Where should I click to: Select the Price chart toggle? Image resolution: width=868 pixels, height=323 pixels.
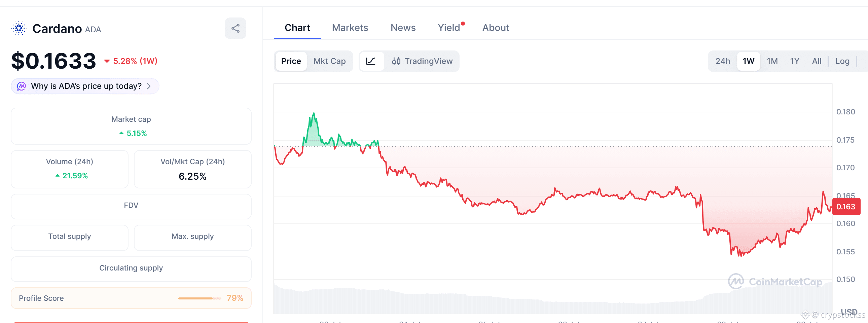tap(291, 61)
